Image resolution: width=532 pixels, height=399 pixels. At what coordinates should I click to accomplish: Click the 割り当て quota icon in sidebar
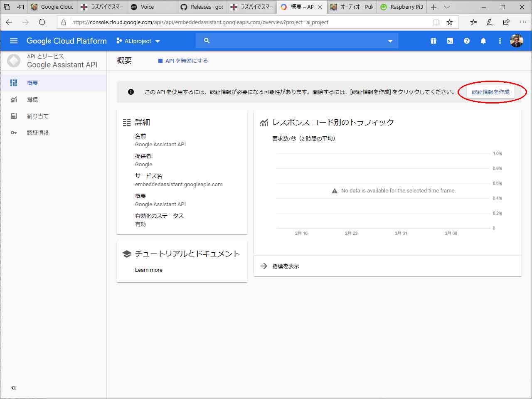(14, 116)
